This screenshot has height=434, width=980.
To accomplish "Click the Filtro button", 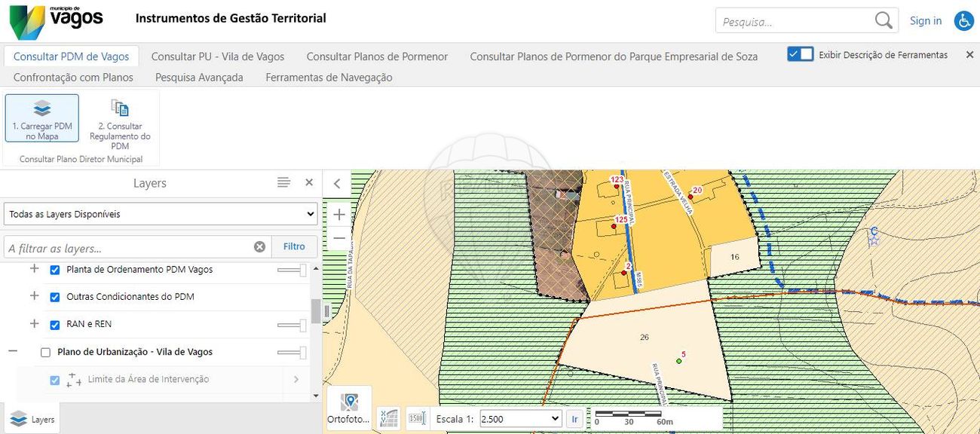I will tap(294, 246).
